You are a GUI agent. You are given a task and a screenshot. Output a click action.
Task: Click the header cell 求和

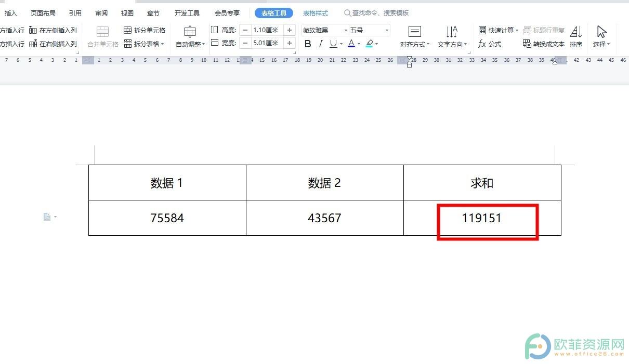pyautogui.click(x=482, y=183)
